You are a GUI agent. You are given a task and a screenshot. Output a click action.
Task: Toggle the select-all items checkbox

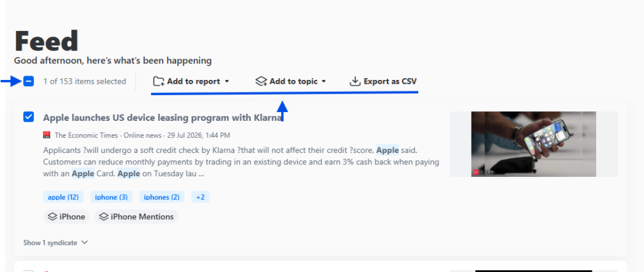(x=28, y=81)
